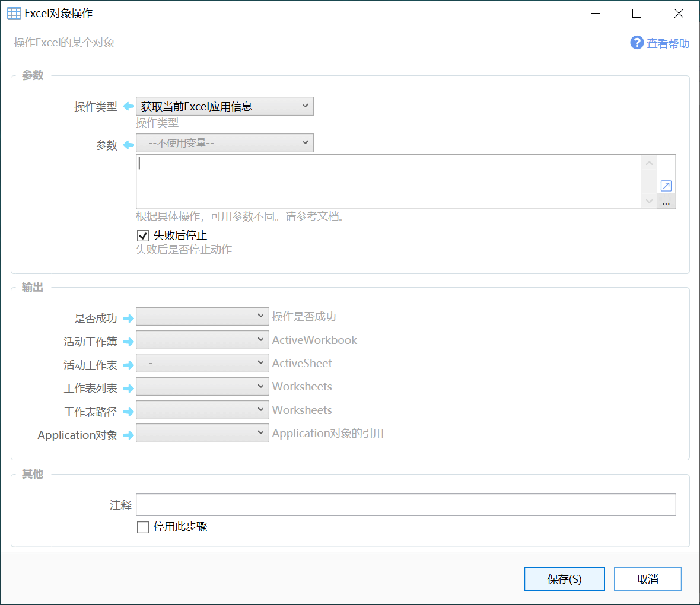700x605 pixels.
Task: Click the Application对象的引用 hint text
Action: coord(327,434)
